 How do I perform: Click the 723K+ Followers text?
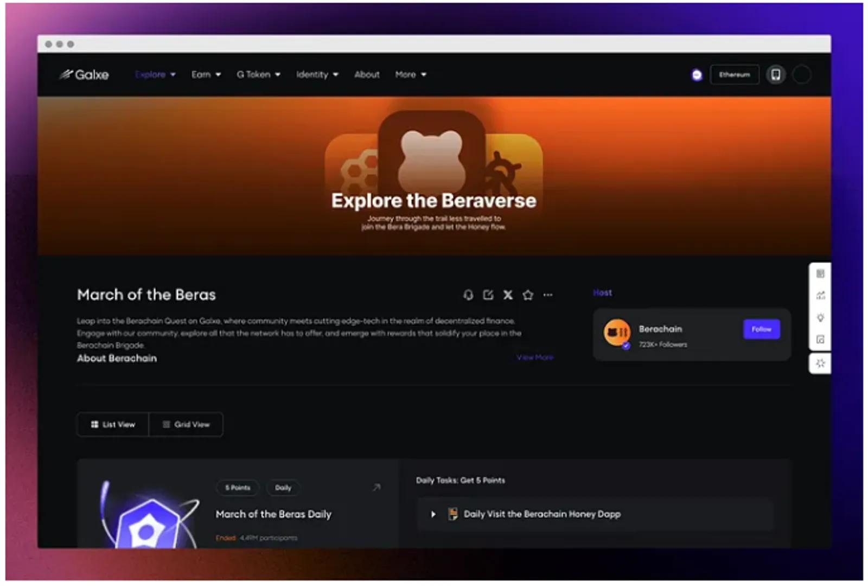coord(663,344)
